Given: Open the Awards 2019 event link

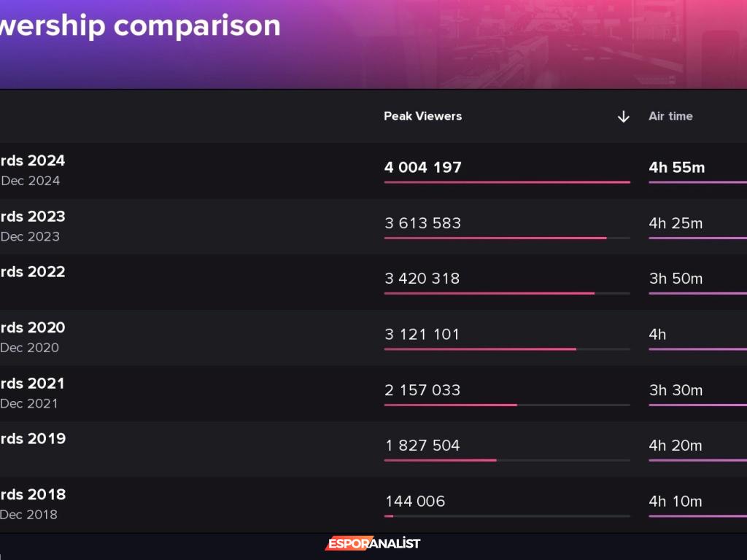Looking at the screenshot, I should click(x=33, y=439).
